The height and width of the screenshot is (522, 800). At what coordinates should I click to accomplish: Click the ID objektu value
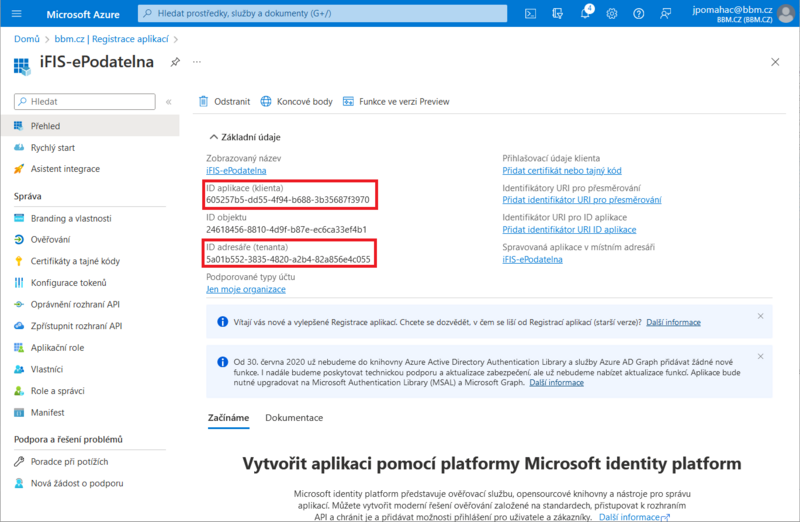point(286,230)
